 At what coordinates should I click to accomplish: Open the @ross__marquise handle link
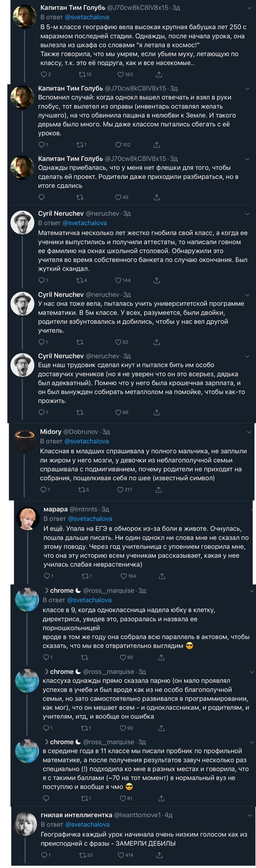(109, 590)
